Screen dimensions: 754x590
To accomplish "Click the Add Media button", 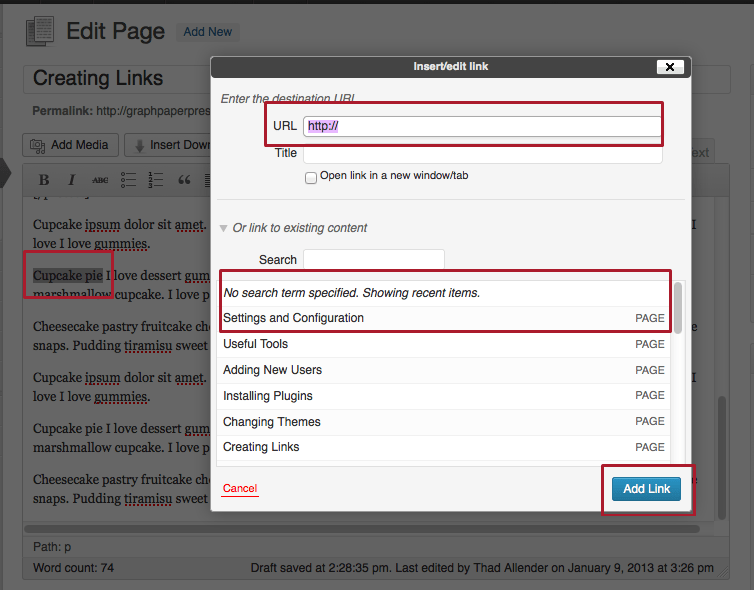I will tap(70, 145).
